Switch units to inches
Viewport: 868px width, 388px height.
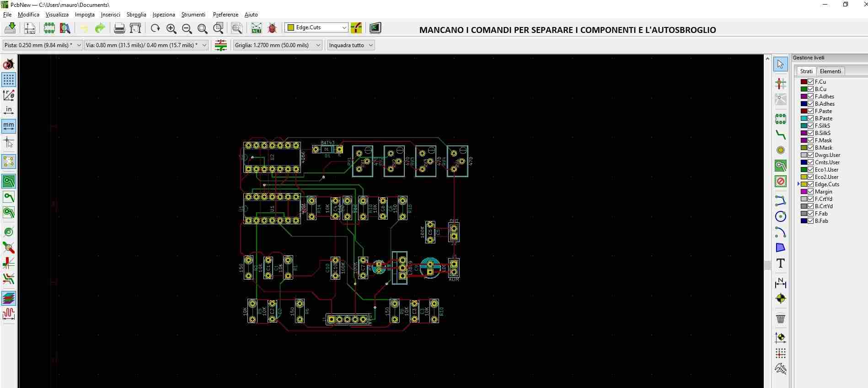tap(9, 110)
